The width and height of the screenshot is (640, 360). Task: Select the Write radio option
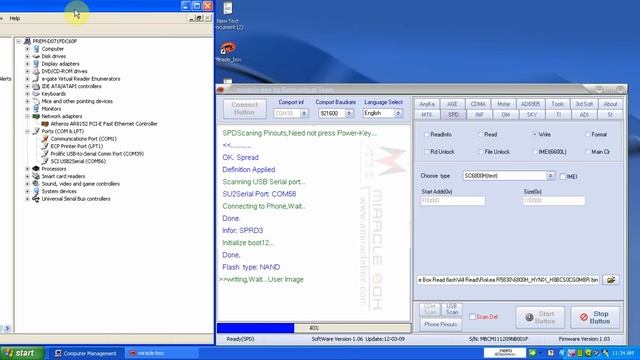click(x=535, y=134)
